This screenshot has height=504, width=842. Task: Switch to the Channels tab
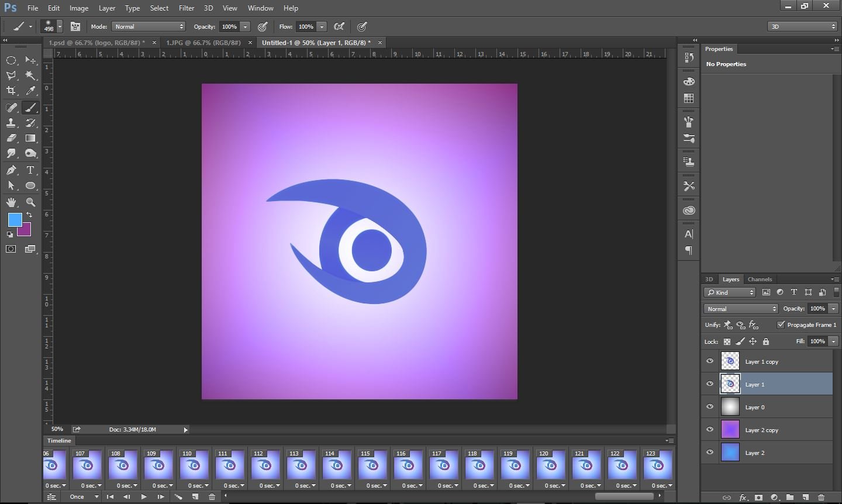click(760, 279)
